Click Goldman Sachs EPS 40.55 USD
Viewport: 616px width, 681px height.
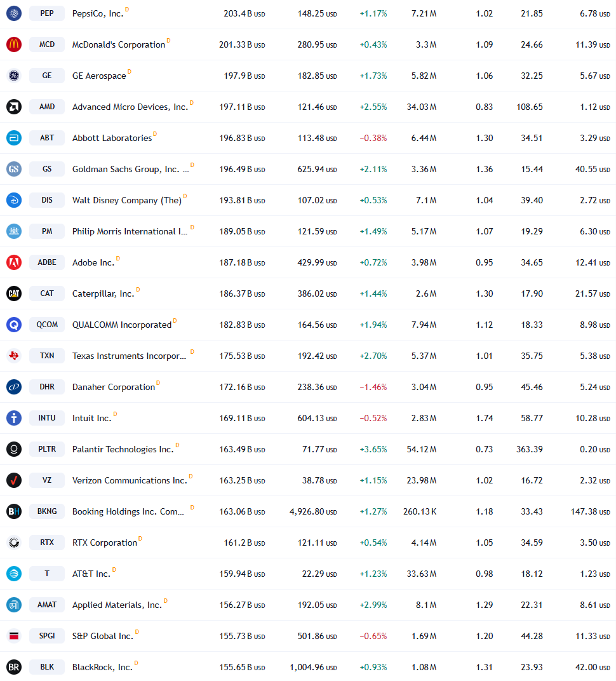(593, 170)
